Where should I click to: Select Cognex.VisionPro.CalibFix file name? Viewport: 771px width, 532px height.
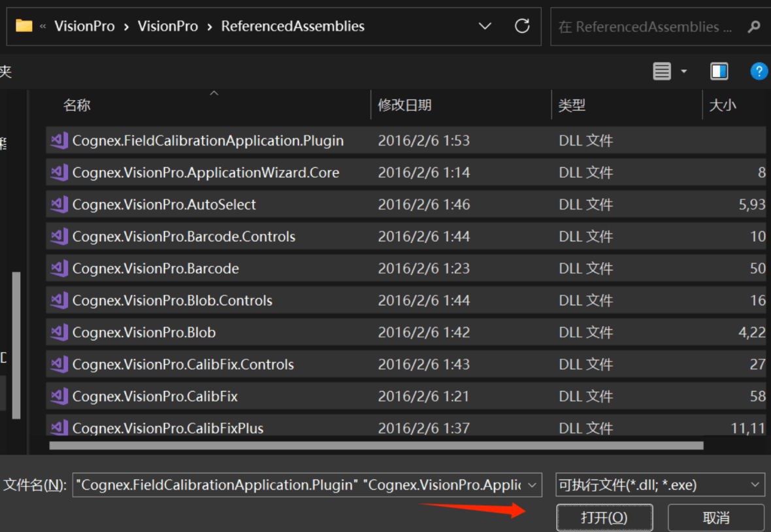pos(155,396)
